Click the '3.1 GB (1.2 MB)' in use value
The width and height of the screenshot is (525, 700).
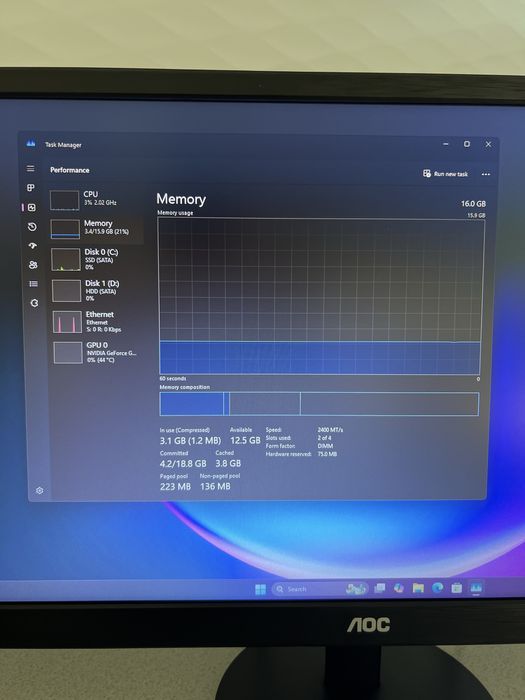[x=190, y=441]
